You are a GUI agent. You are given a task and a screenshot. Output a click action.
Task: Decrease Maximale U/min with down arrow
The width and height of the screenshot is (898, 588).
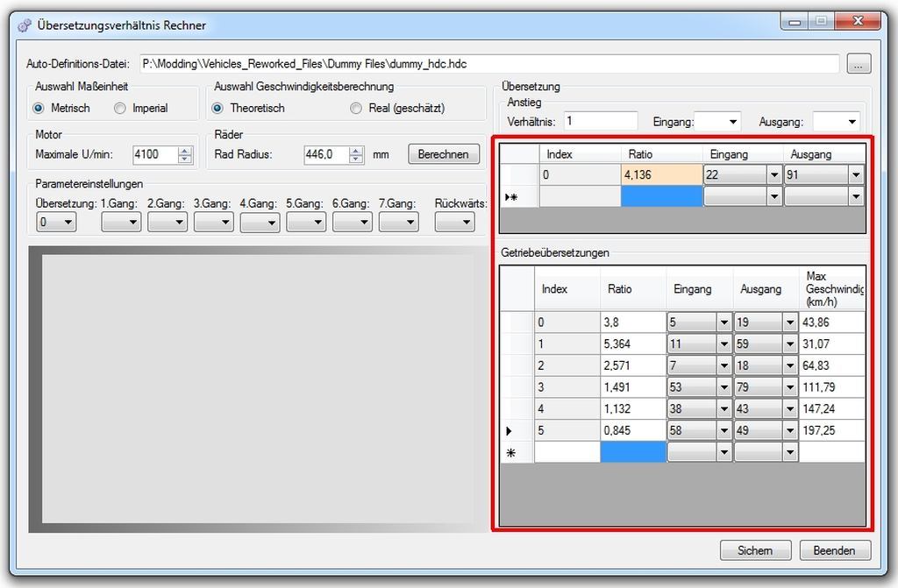(x=184, y=159)
